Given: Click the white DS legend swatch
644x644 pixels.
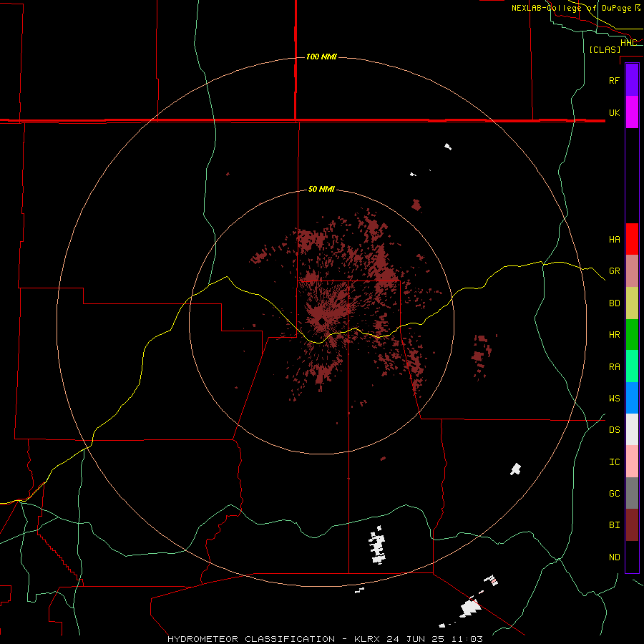Looking at the screenshot, I should pyautogui.click(x=632, y=429).
